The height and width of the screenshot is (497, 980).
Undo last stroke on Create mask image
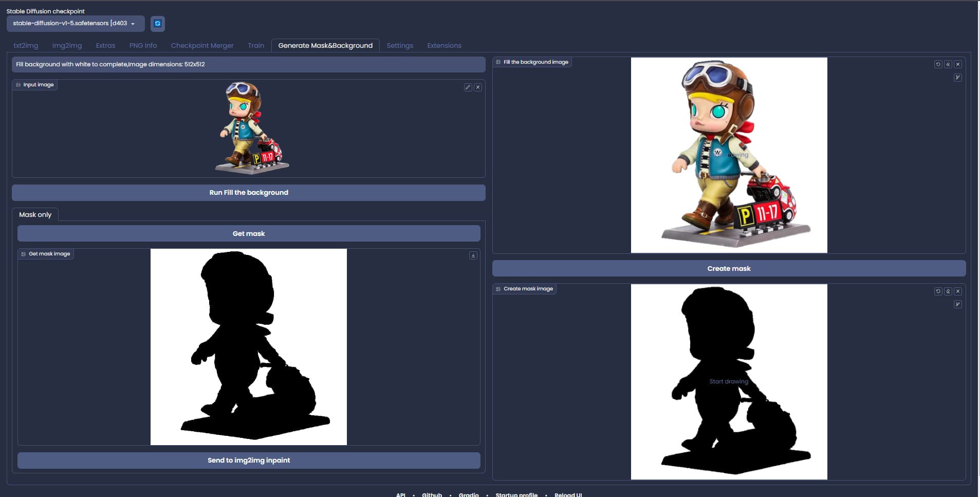[x=938, y=291]
